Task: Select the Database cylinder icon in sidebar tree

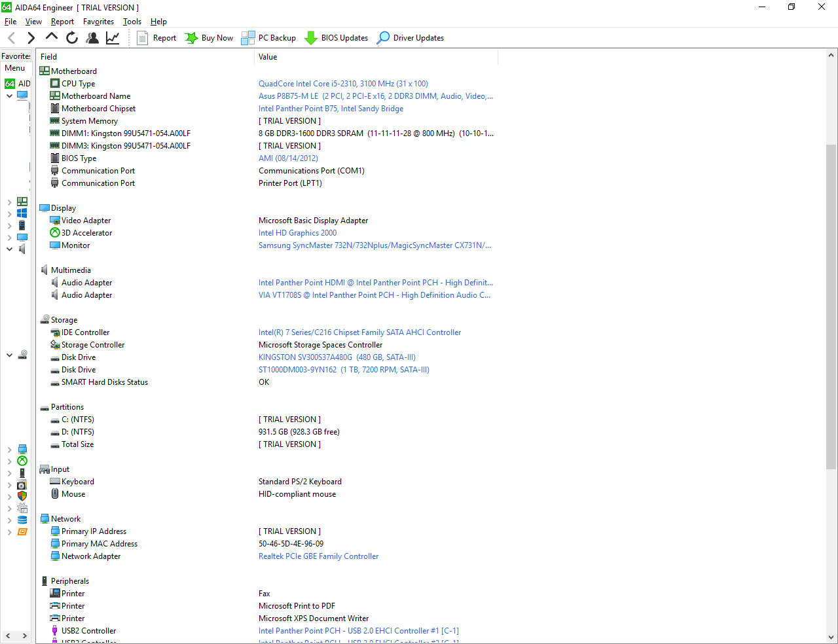Action: 22,520
